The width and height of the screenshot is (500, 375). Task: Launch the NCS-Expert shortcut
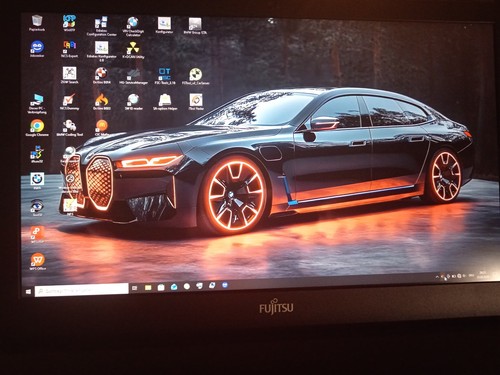(69, 49)
